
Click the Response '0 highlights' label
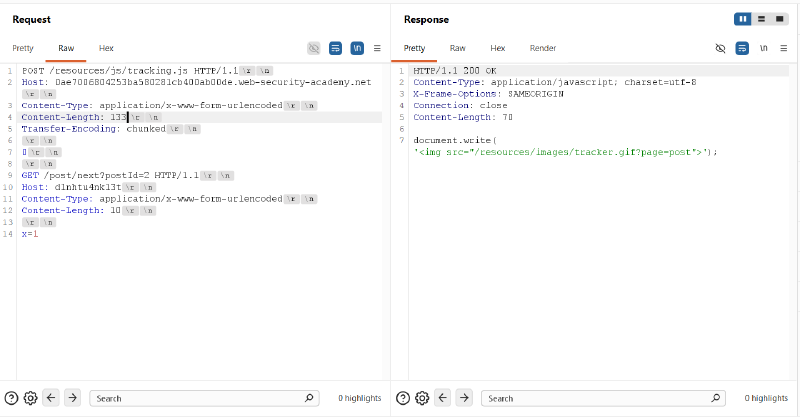pyautogui.click(x=766, y=398)
